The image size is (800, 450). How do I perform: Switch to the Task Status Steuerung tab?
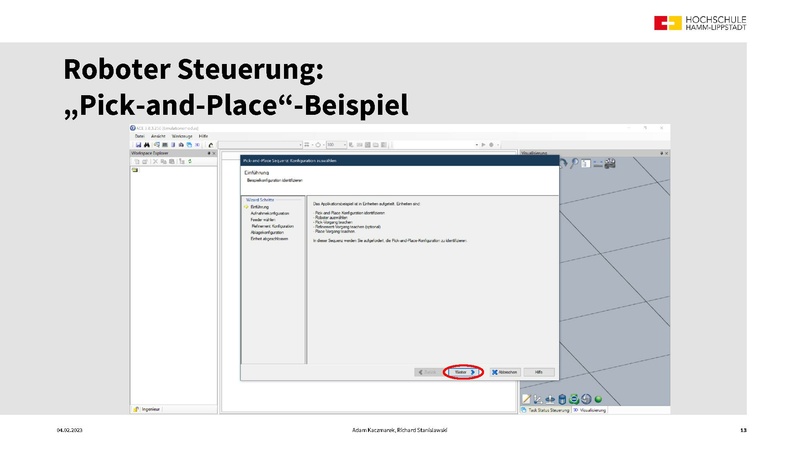545,410
